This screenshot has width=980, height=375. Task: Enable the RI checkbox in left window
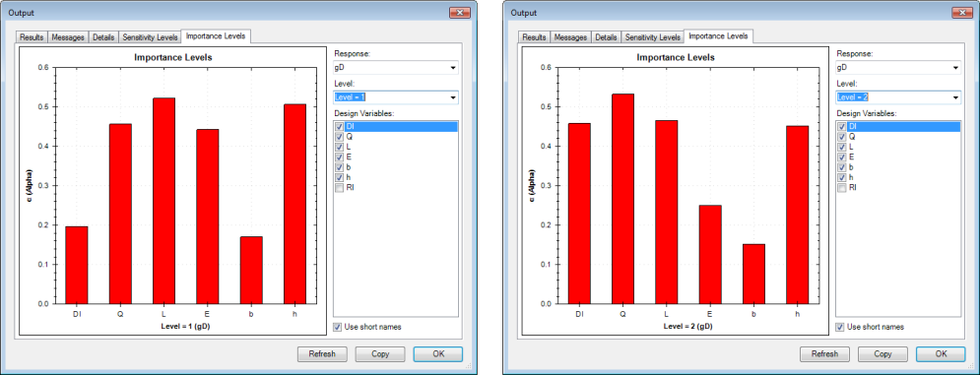point(340,187)
